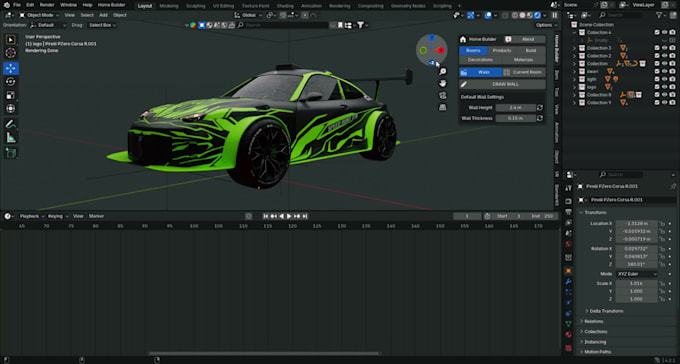Viewport: 680px width, 364px height.
Task: Activate the Annotate pencil tool
Action: pos(10,124)
